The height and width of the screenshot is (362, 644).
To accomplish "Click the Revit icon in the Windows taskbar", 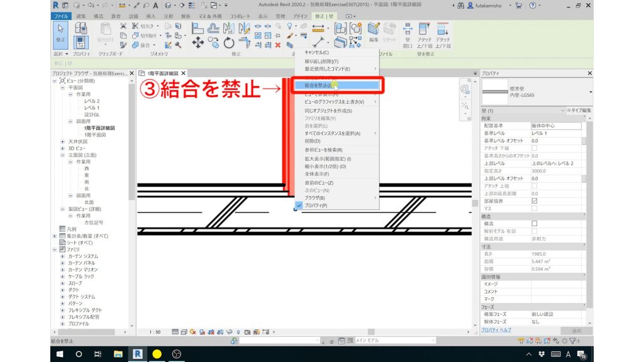I will tap(137, 354).
